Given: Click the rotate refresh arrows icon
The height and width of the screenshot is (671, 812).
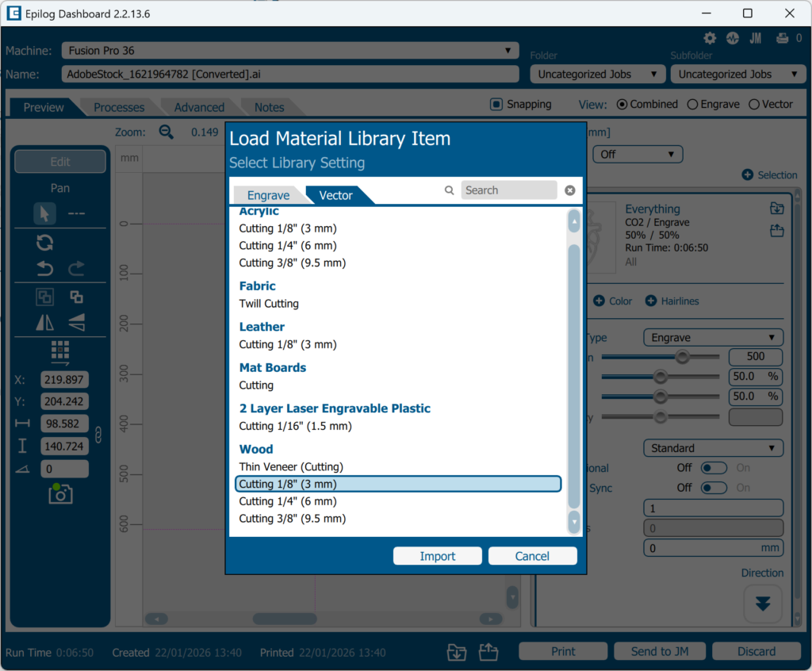Looking at the screenshot, I should [44, 243].
